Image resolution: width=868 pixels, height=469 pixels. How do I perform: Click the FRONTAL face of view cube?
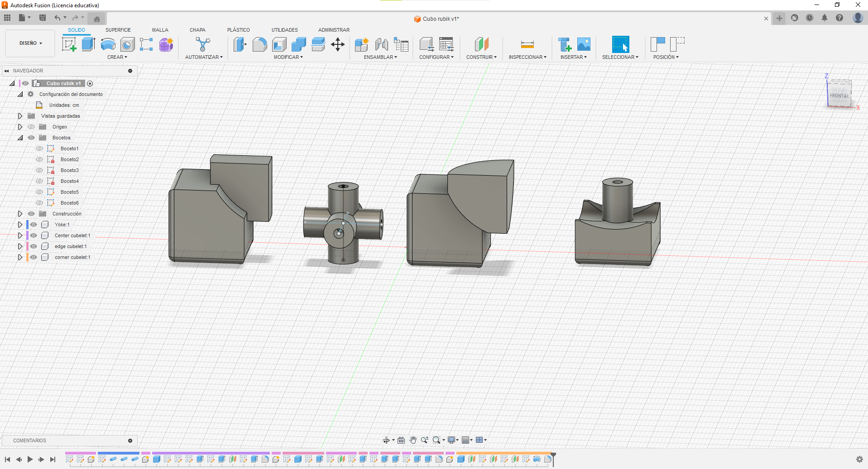coord(839,96)
